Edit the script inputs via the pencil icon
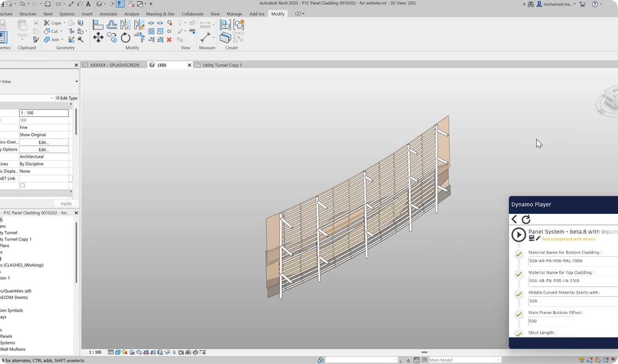Image resolution: width=618 pixels, height=364 pixels. [538, 238]
